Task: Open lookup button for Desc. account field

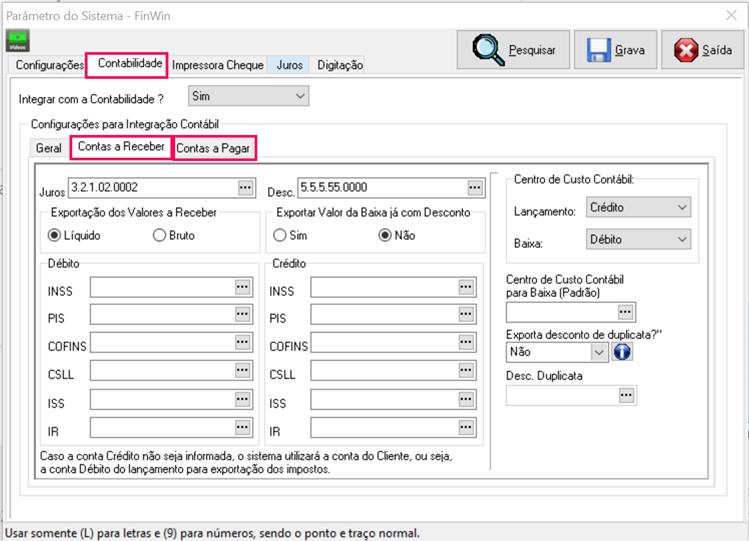Action: [x=475, y=187]
